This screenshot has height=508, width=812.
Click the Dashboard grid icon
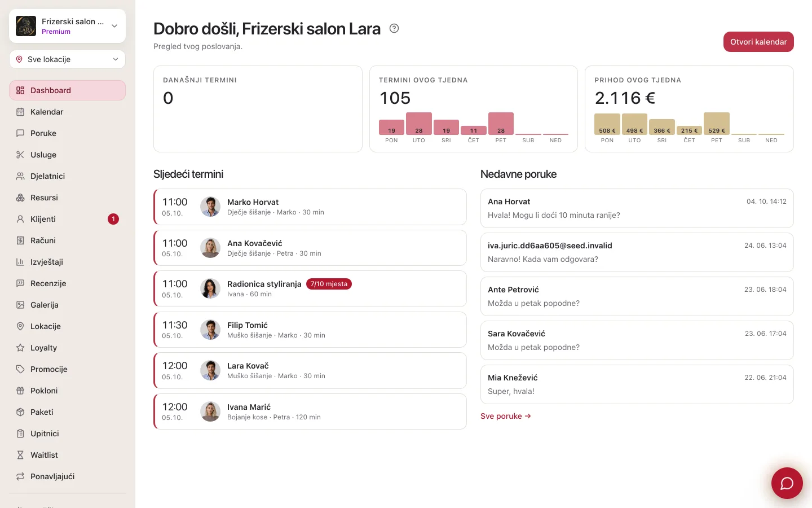pyautogui.click(x=20, y=90)
